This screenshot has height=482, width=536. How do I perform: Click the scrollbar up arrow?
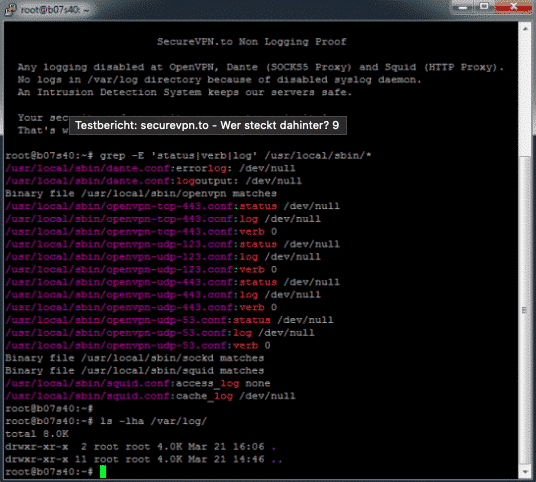pos(525,29)
